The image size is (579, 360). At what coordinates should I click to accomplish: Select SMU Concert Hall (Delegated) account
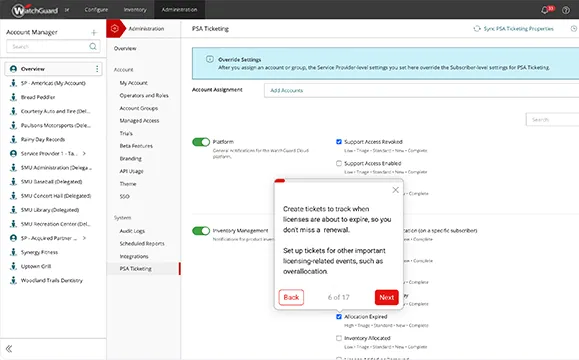[x=56, y=196]
